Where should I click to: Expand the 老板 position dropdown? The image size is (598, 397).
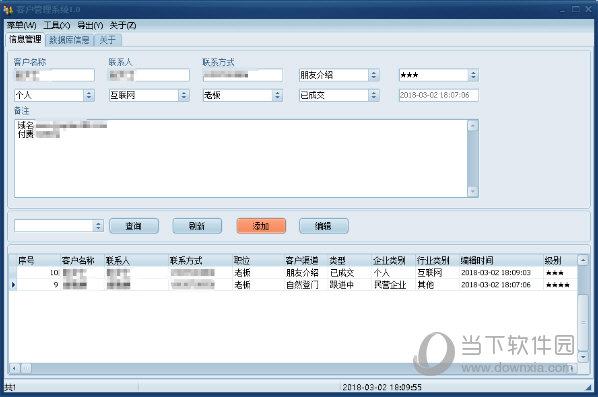pyautogui.click(x=278, y=95)
